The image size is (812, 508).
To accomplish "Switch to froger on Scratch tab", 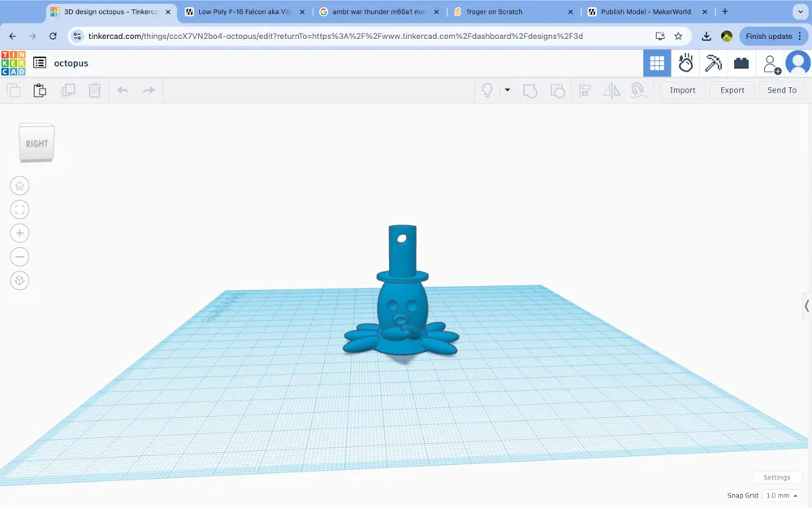I will pos(512,12).
